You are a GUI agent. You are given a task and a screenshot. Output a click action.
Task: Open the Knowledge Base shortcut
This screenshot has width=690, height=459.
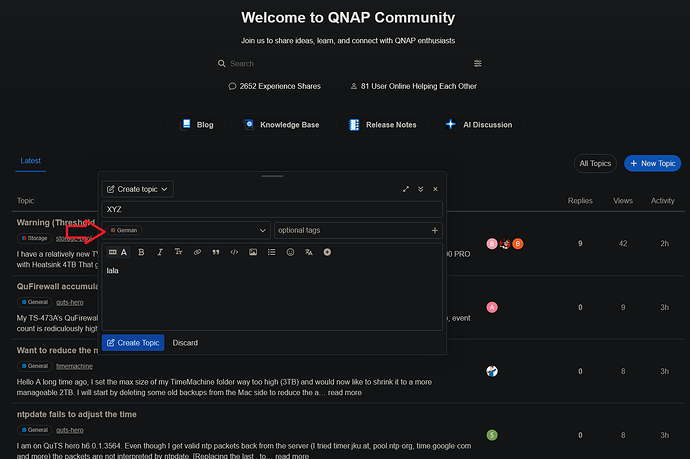(281, 125)
